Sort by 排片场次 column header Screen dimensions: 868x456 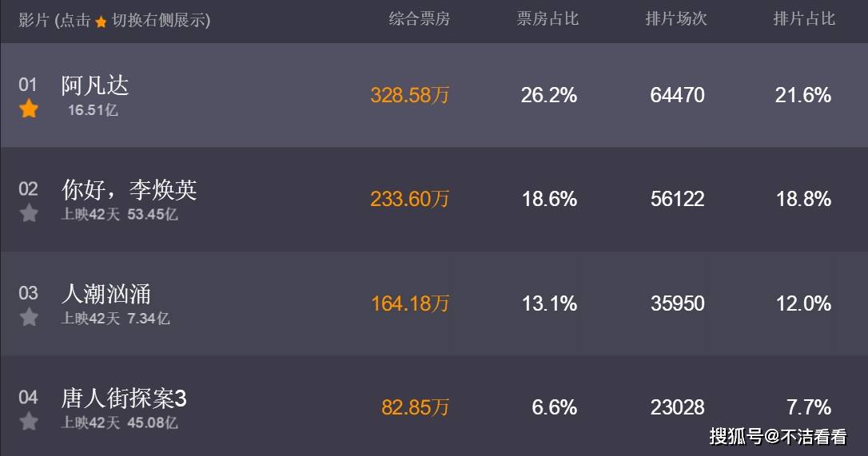coord(676,19)
